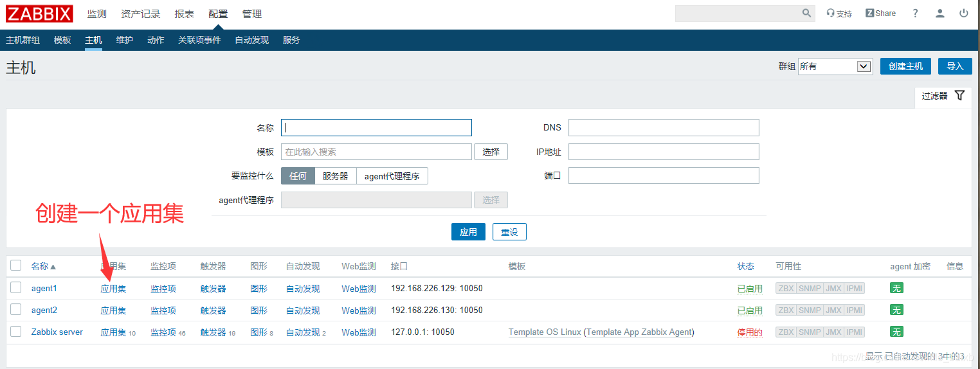
Task: Tick the agent1 row checkbox
Action: point(16,288)
